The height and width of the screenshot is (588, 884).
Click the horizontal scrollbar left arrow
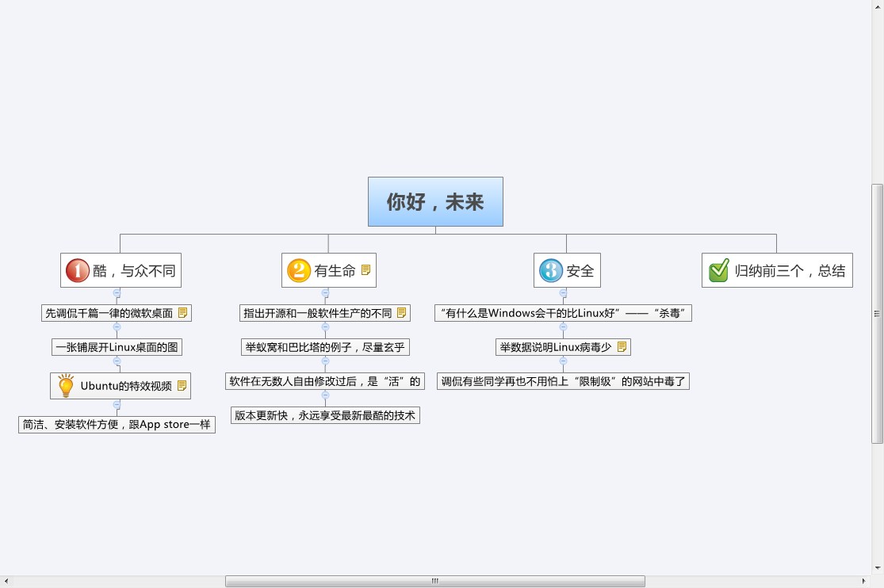click(x=6, y=581)
